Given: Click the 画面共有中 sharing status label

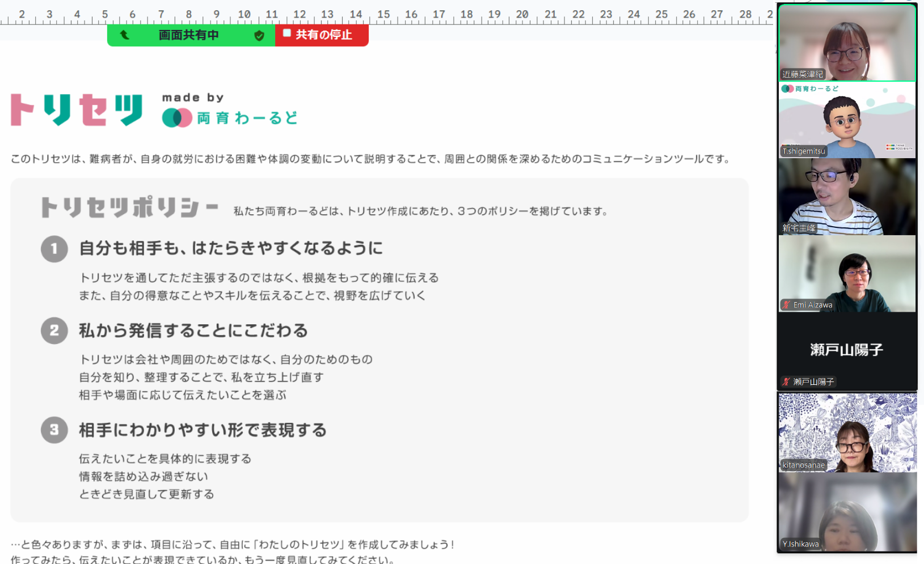Looking at the screenshot, I should (187, 35).
